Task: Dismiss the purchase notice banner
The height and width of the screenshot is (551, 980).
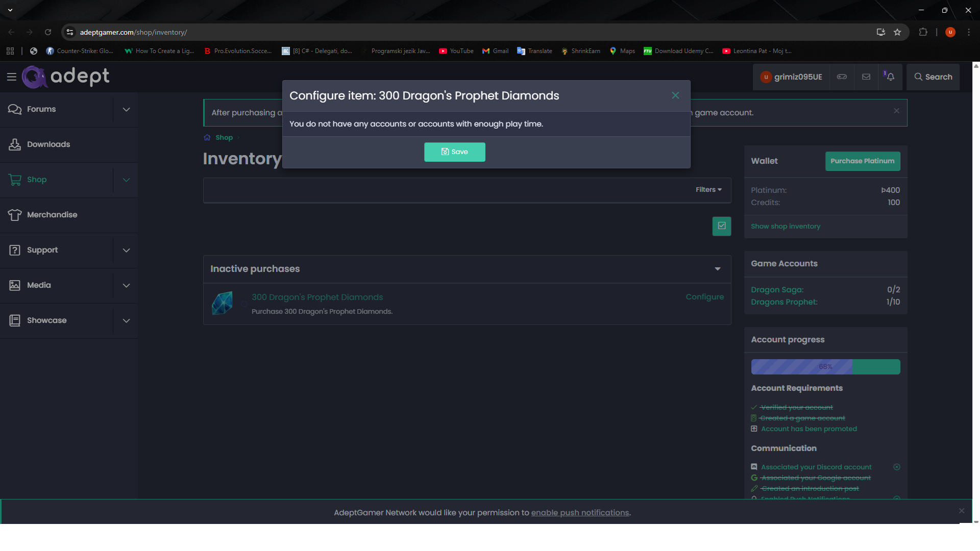Action: 896,111
